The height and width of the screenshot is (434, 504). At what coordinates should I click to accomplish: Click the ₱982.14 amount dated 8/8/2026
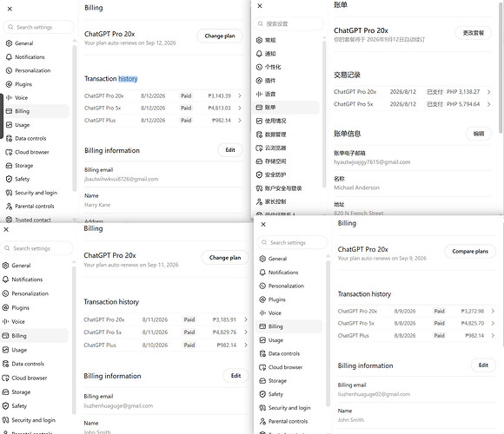click(474, 335)
